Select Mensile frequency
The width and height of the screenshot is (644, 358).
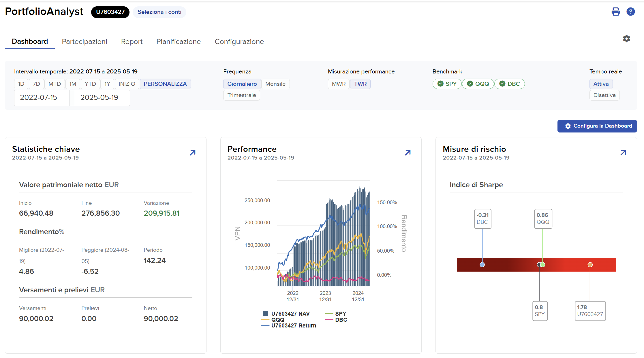tap(275, 84)
